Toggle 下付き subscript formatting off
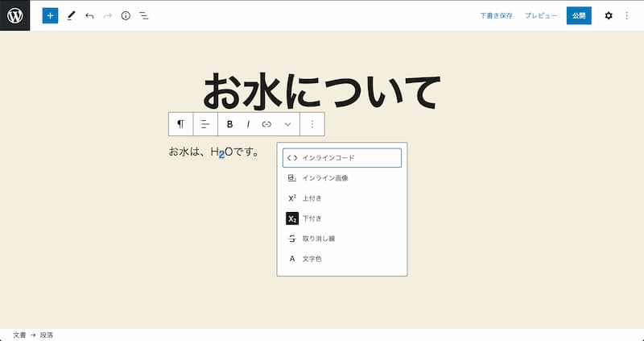Screen dimensions: 644x341 click(342, 218)
